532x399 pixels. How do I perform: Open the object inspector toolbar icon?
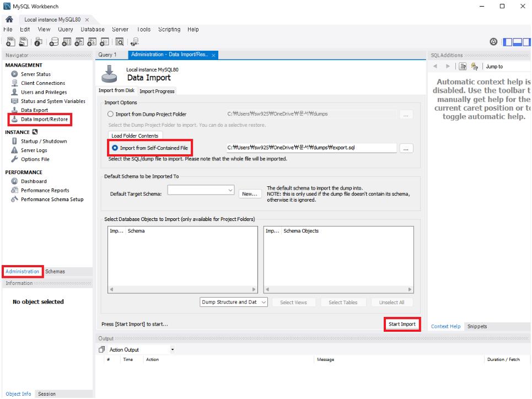pyautogui.click(x=39, y=42)
